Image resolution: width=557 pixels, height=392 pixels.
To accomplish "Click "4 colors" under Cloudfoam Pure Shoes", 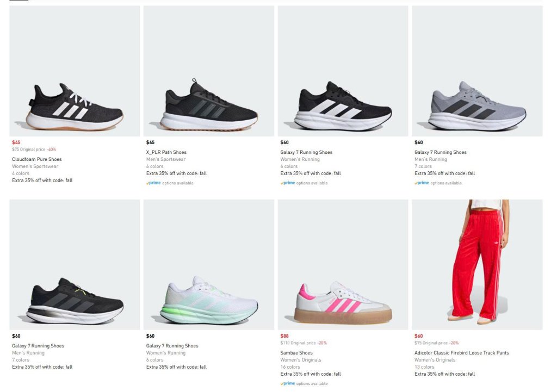I will [21, 173].
